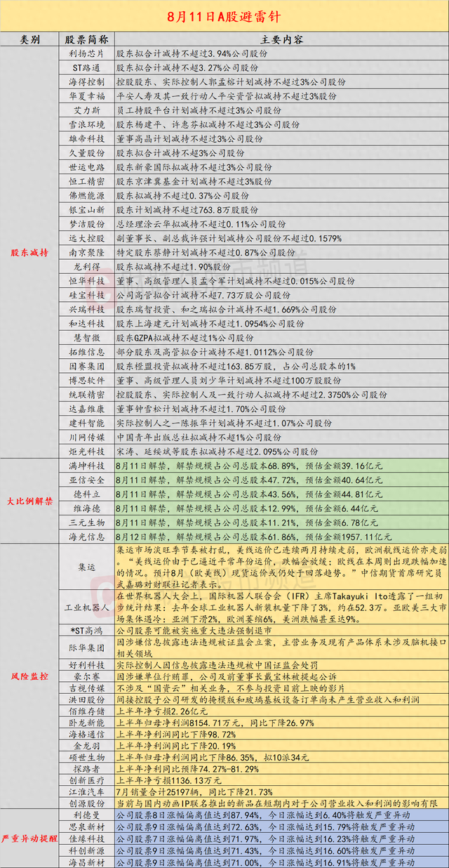
Task: Select the category cell "严重异动提醒"
Action: pyautogui.click(x=30, y=837)
